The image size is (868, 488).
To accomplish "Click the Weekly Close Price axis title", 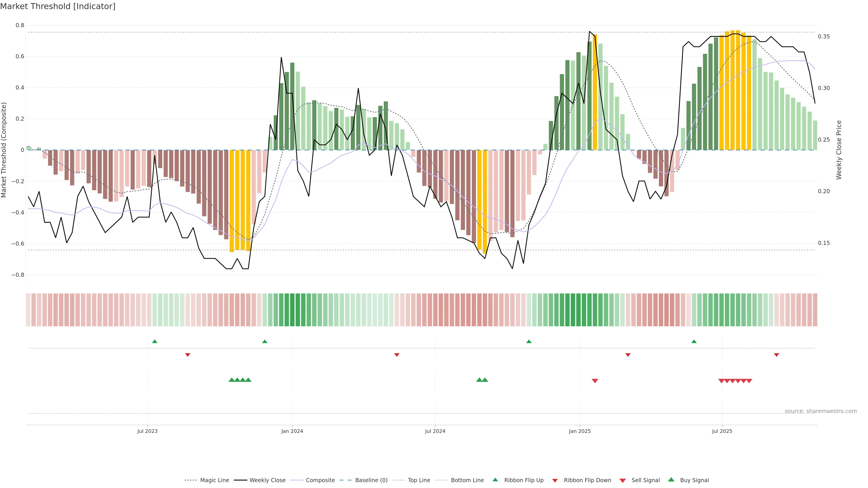I will pyautogui.click(x=839, y=150).
